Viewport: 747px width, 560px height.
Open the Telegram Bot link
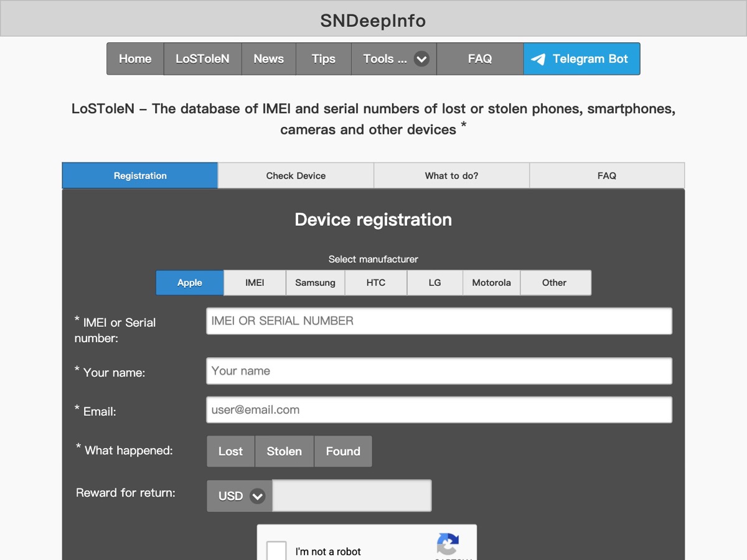point(582,59)
